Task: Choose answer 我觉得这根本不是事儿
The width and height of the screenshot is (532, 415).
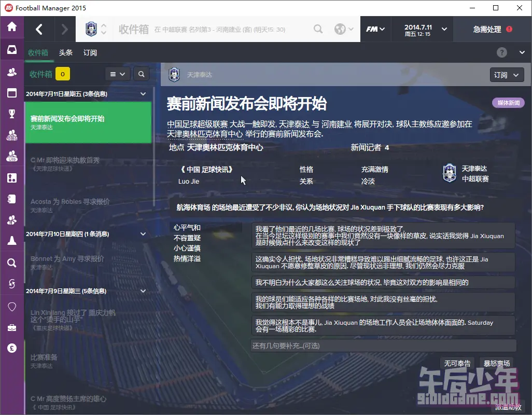Action: (x=383, y=325)
